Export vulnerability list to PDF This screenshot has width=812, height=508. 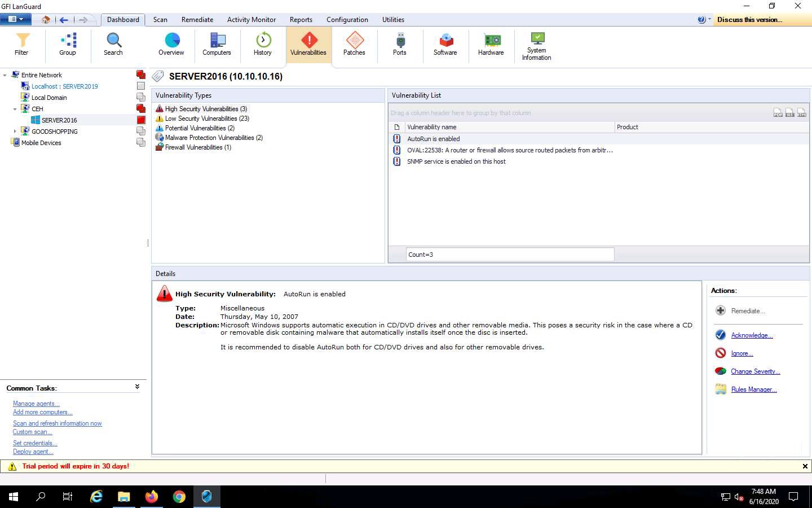[x=778, y=113]
